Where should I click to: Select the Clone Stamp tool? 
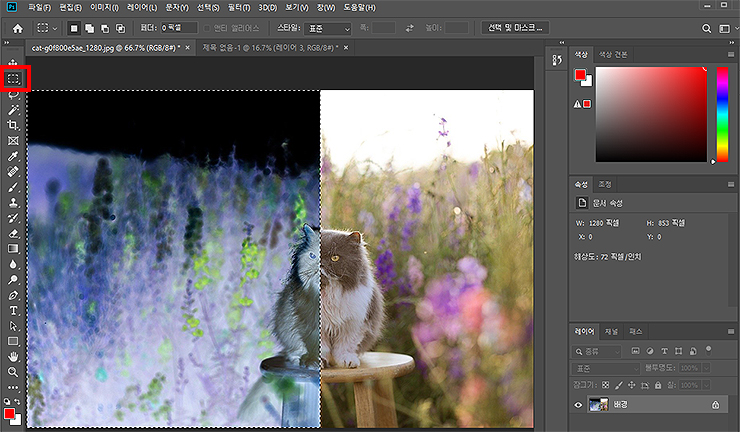pyautogui.click(x=13, y=203)
